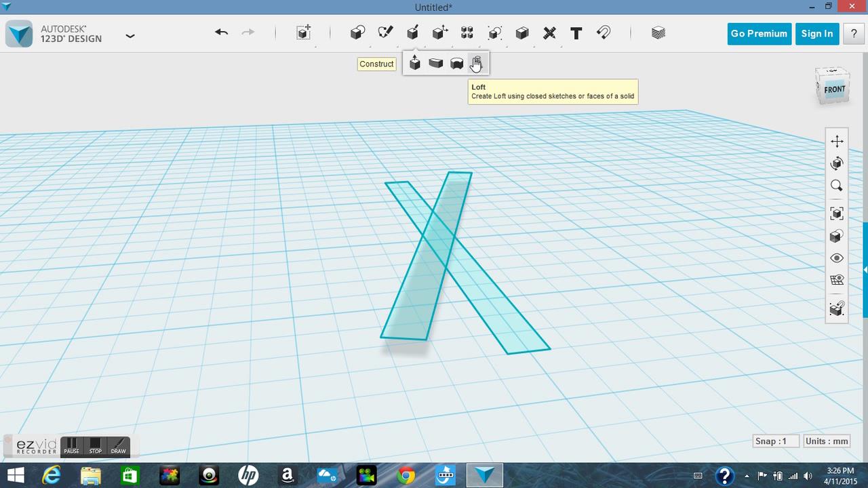The width and height of the screenshot is (868, 488).
Task: Toggle the Snap magnet tool
Action: point(604,33)
